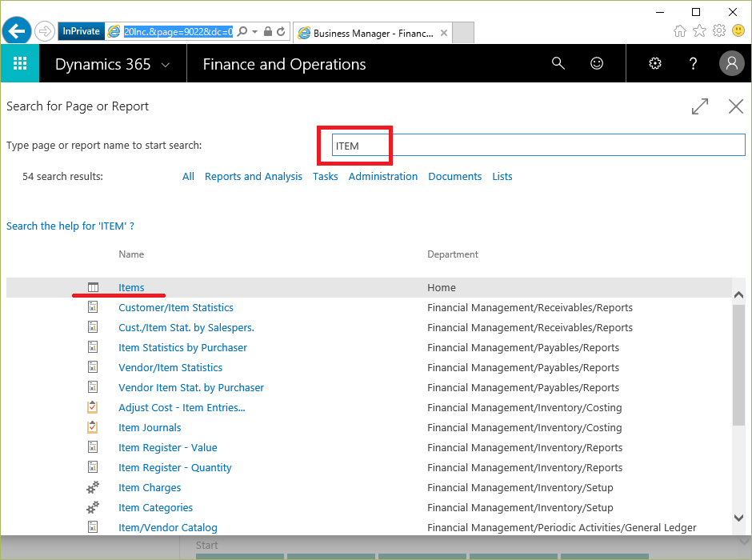Open Item Register - Value report link

click(x=168, y=447)
